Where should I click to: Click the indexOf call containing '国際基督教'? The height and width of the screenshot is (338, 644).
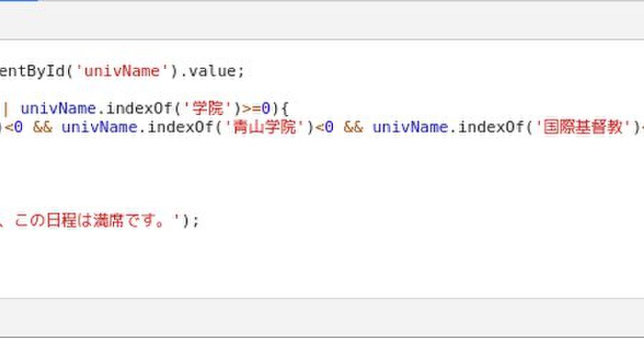point(493,128)
